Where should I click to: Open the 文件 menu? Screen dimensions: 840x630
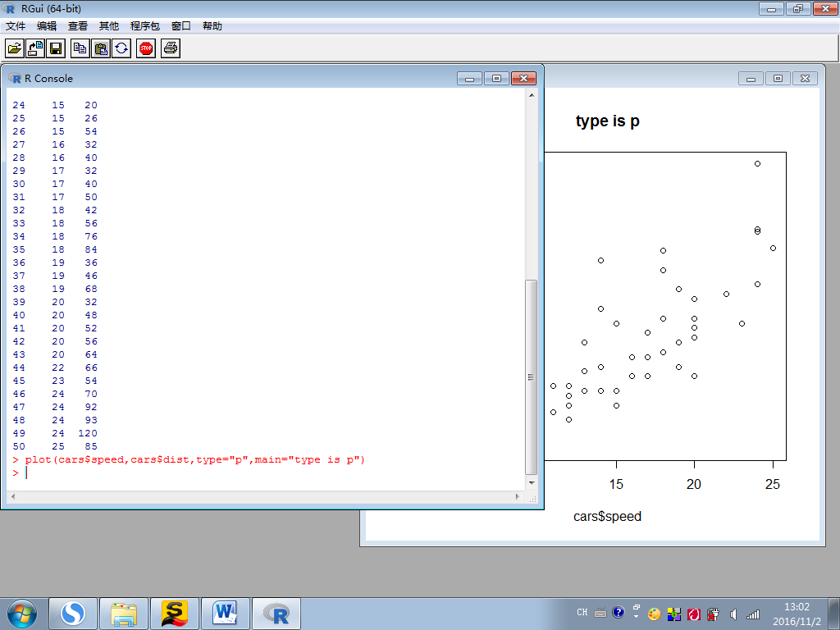pyautogui.click(x=16, y=25)
